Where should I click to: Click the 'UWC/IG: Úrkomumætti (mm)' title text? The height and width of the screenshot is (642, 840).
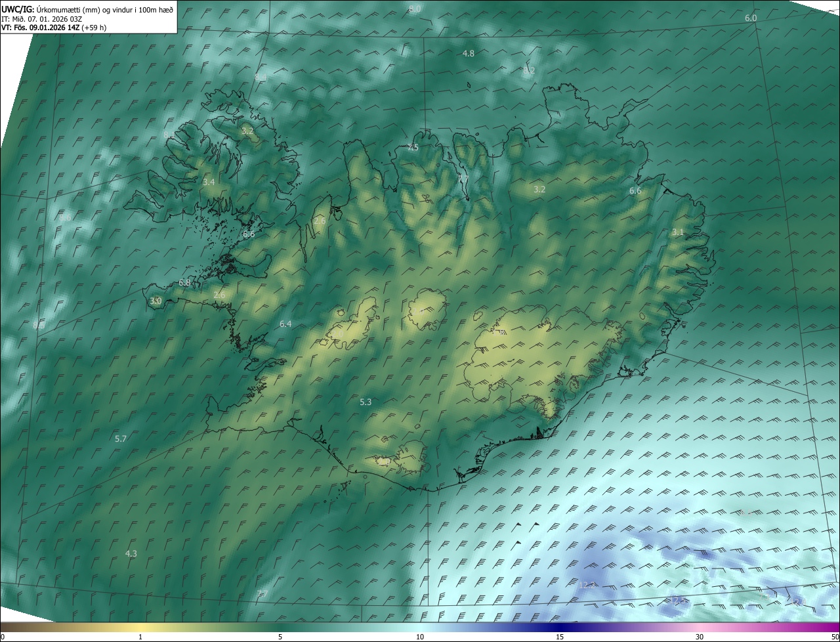coord(51,9)
